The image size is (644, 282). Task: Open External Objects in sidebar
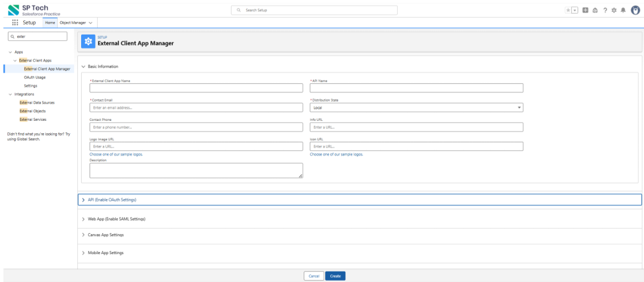[x=32, y=111]
